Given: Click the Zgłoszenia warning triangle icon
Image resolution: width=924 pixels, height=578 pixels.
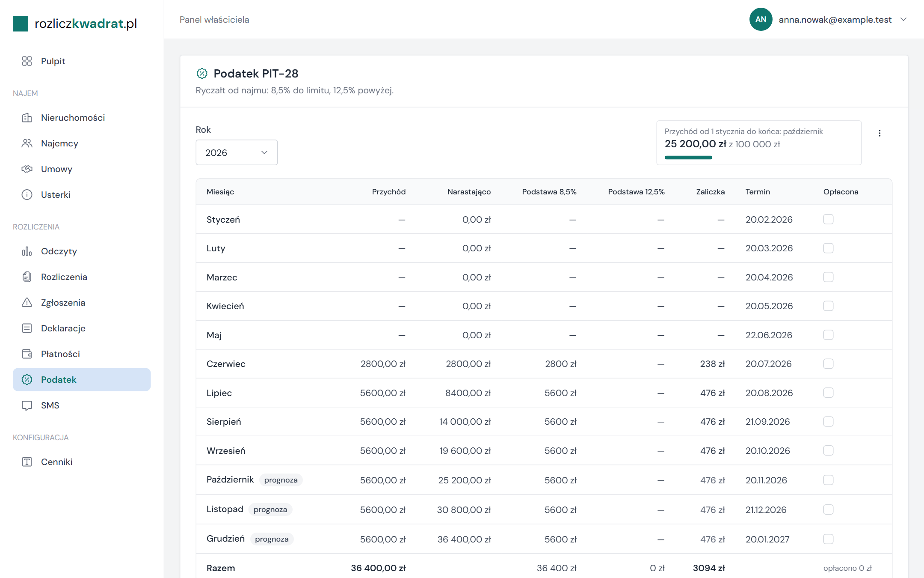Looking at the screenshot, I should coord(27,303).
